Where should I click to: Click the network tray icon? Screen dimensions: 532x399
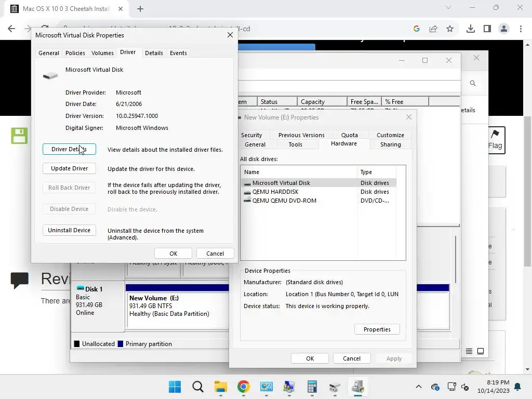tap(451, 387)
